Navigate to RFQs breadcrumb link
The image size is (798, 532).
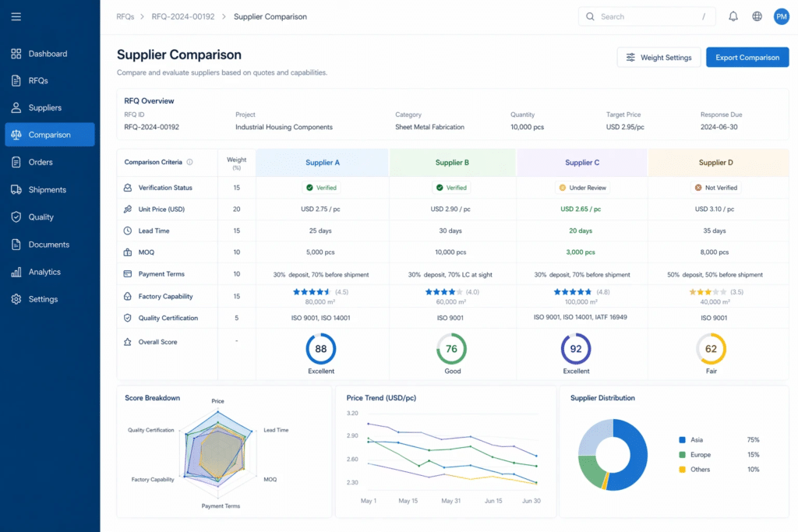pos(125,17)
